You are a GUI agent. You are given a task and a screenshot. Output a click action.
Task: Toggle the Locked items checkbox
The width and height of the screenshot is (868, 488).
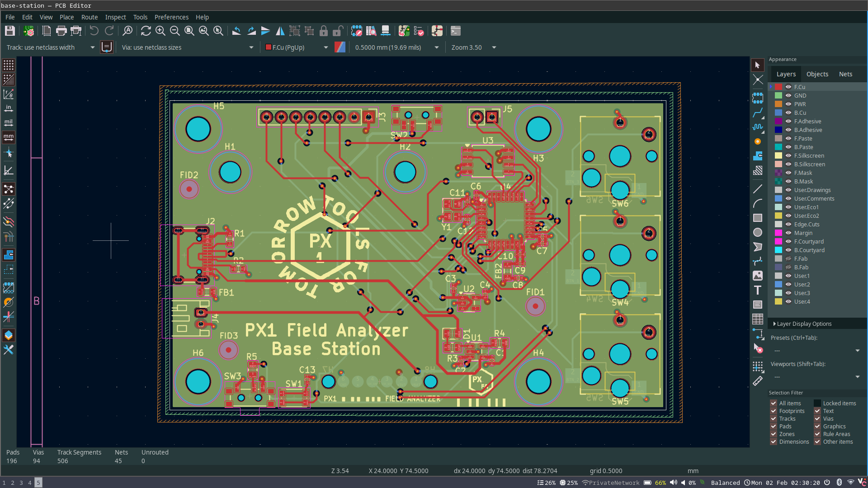[x=817, y=404]
